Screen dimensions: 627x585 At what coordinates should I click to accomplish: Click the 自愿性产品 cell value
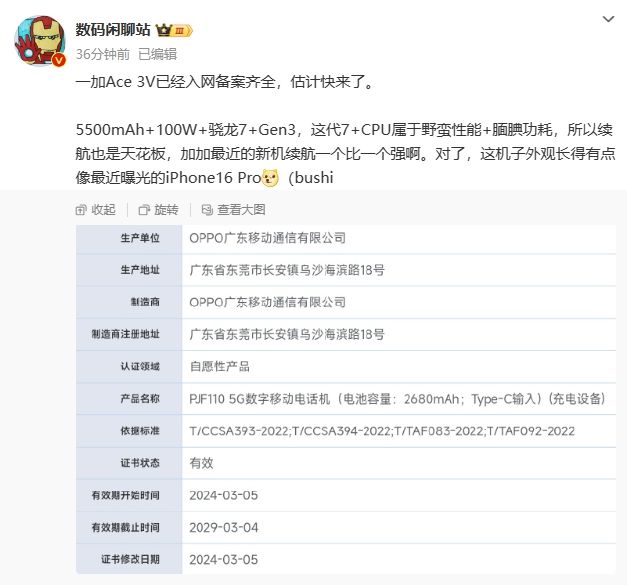tap(220, 366)
